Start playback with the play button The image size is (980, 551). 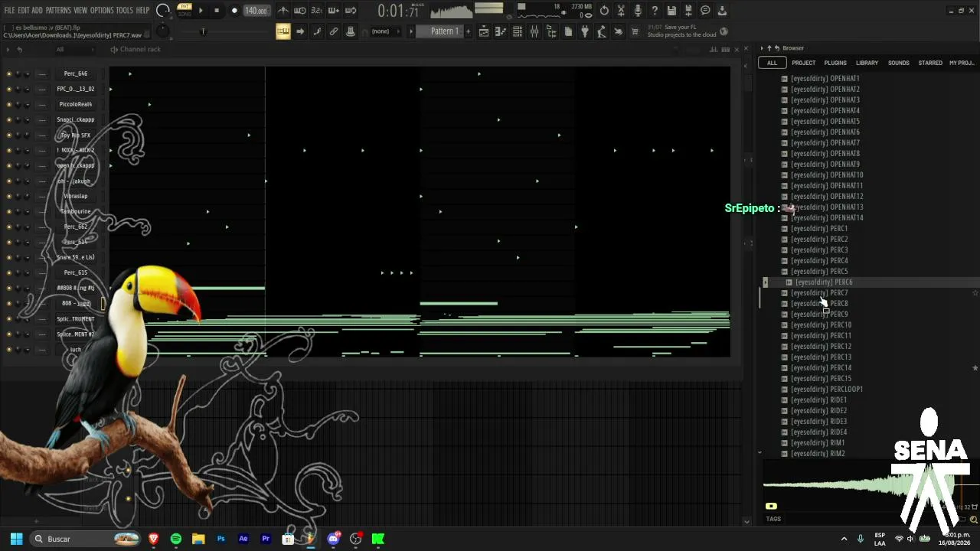click(x=201, y=11)
